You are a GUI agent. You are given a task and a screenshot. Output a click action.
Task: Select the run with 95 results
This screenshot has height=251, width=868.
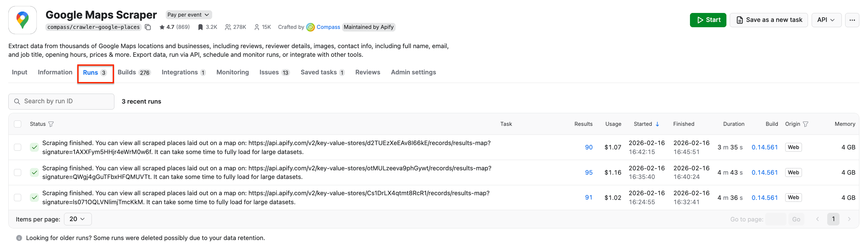(18, 173)
